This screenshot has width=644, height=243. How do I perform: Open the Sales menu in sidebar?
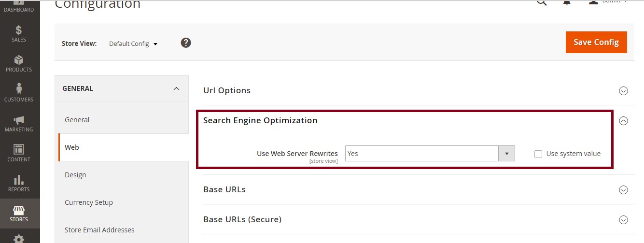click(x=19, y=34)
